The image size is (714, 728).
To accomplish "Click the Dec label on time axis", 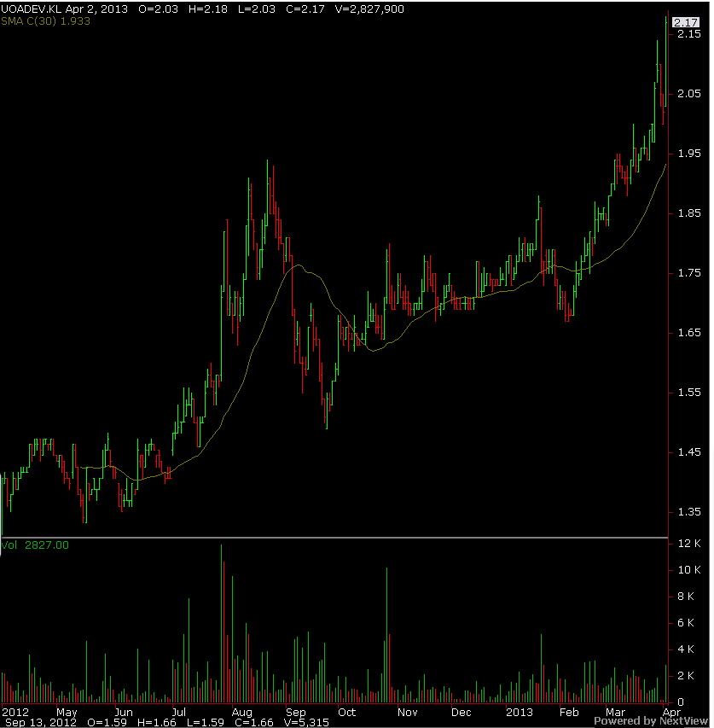I will [x=461, y=712].
